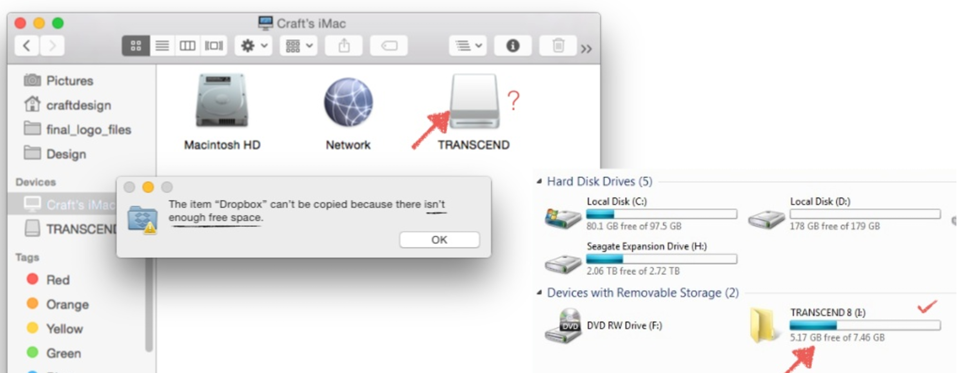Open craftdesign home folder in sidebar
The image size is (980, 373).
(67, 105)
